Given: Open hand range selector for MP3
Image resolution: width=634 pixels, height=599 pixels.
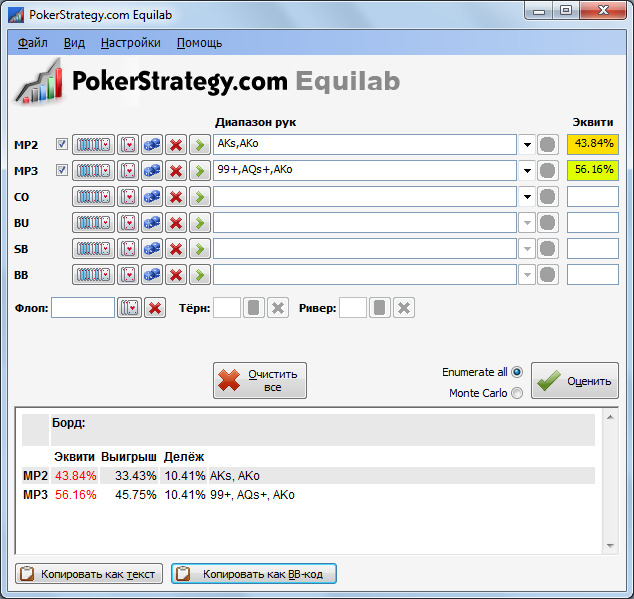Looking at the screenshot, I should pos(93,171).
